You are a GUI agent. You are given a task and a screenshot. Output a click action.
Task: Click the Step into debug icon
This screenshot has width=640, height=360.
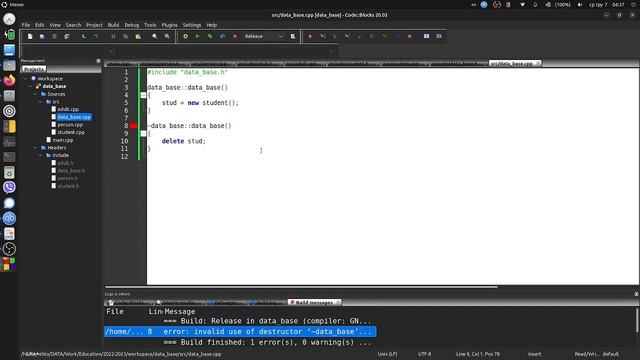click(347, 36)
